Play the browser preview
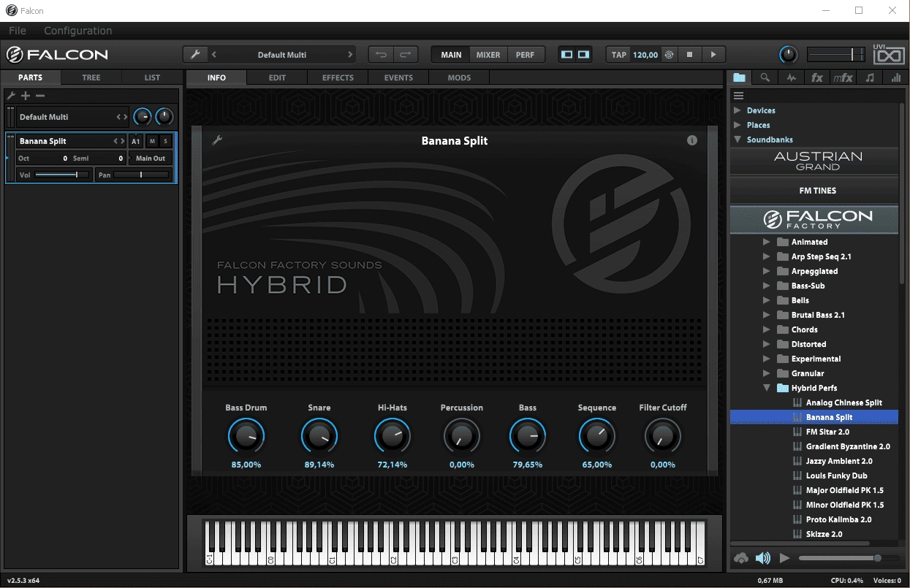The width and height of the screenshot is (910, 588). tap(784, 558)
